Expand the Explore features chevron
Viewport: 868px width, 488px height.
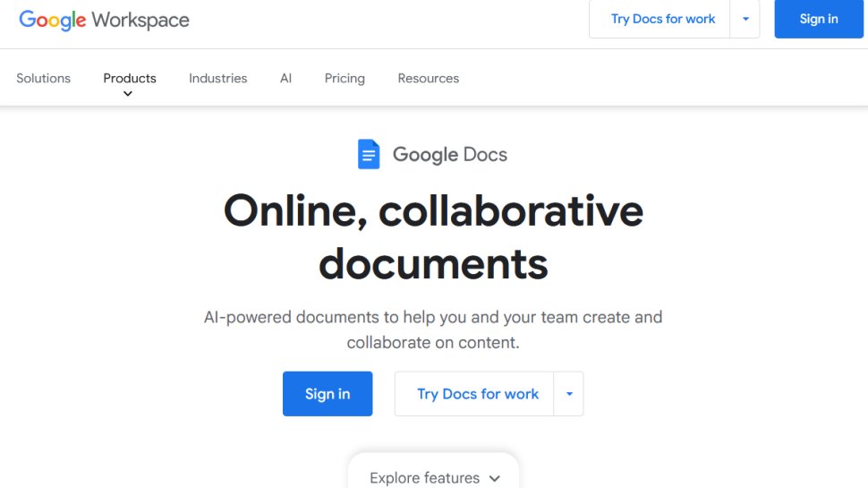click(x=495, y=478)
